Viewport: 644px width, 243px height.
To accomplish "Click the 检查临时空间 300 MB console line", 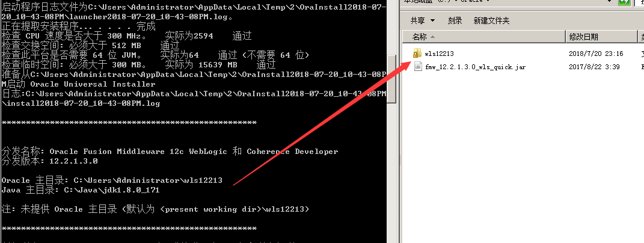I will 138,64.
